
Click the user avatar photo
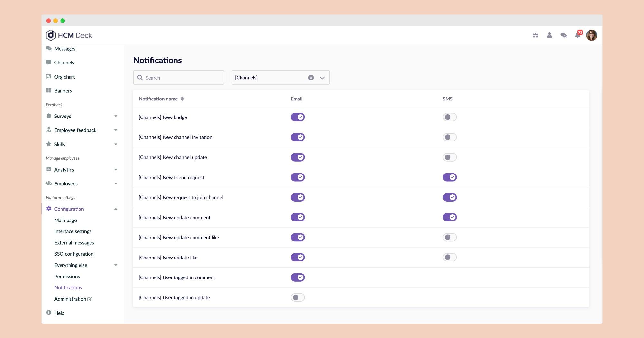592,35
